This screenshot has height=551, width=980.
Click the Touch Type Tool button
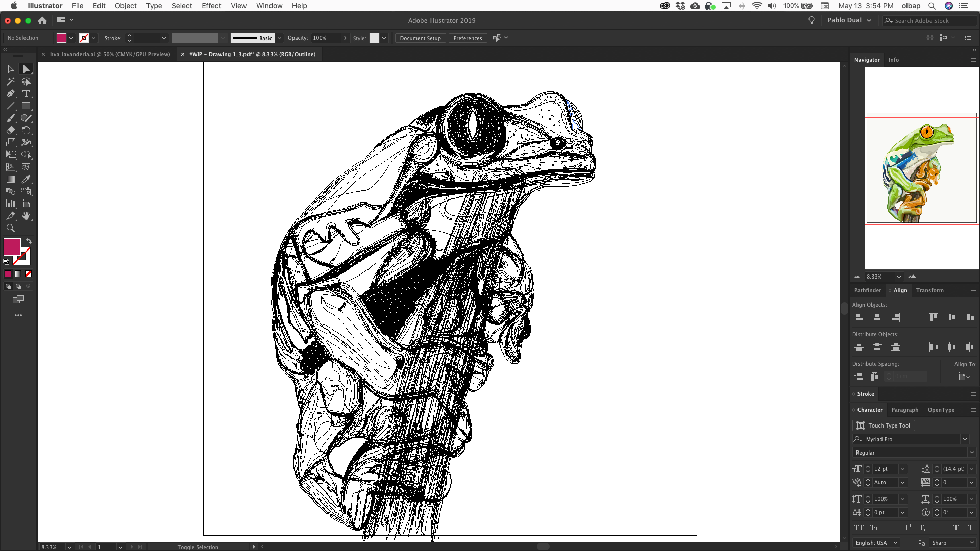pos(884,425)
